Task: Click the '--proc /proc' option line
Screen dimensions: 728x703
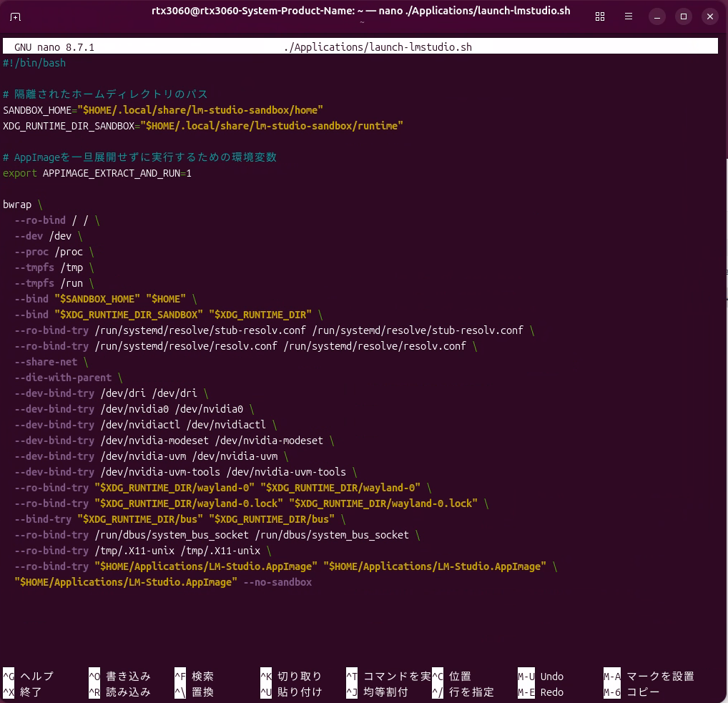Action: [x=54, y=252]
